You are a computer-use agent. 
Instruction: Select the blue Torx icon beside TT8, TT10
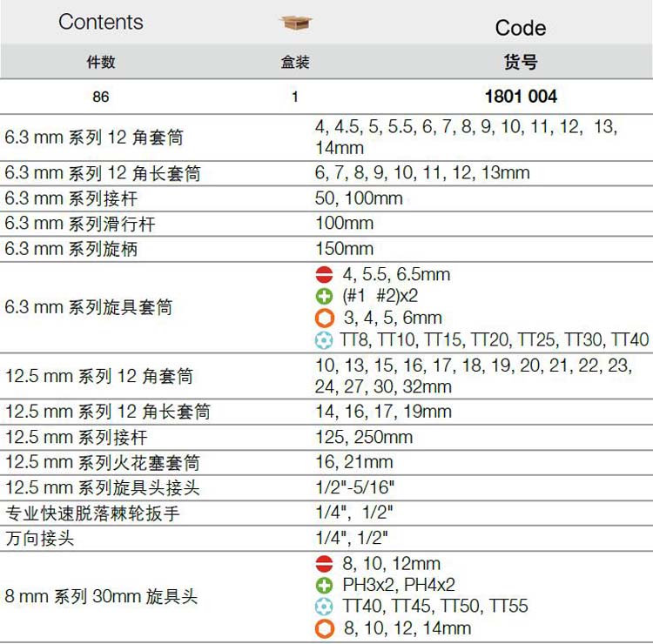click(x=324, y=339)
